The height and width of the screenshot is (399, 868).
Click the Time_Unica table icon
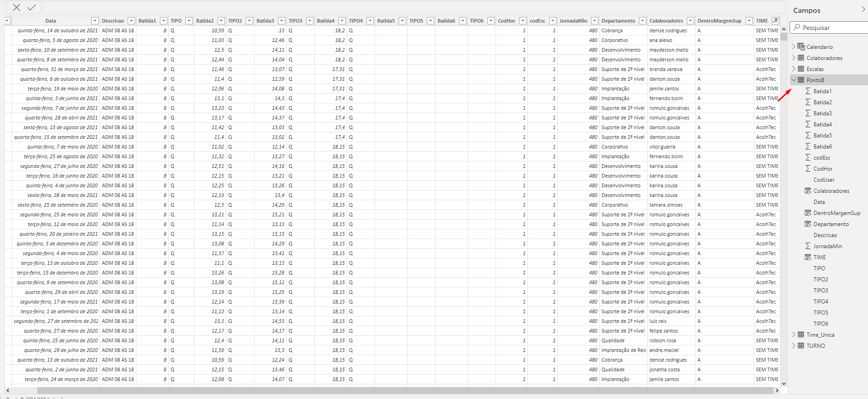801,334
